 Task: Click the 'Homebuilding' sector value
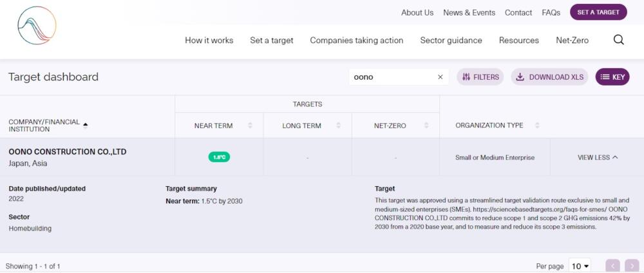pyautogui.click(x=30, y=229)
